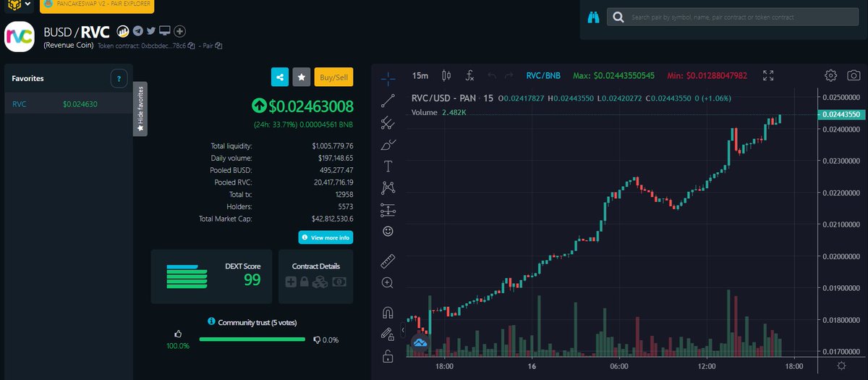The width and height of the screenshot is (868, 380).
Task: Select the ruler measure tool
Action: point(388,260)
